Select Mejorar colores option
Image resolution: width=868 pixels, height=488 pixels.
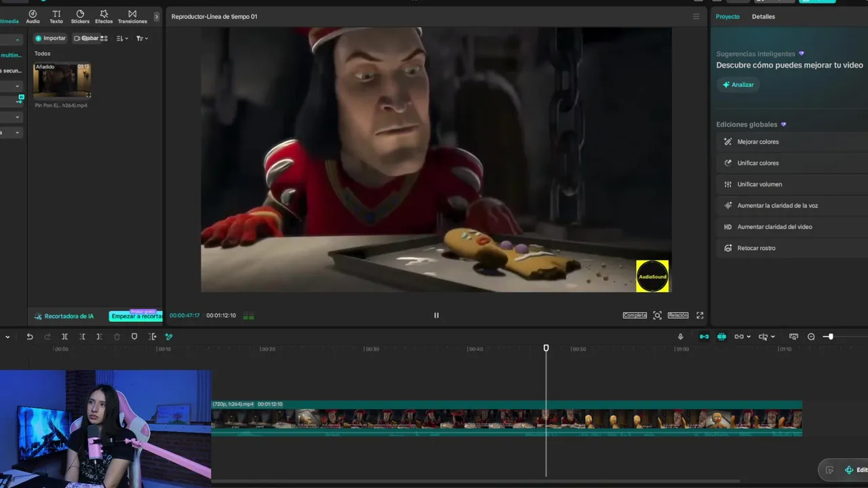coord(792,142)
